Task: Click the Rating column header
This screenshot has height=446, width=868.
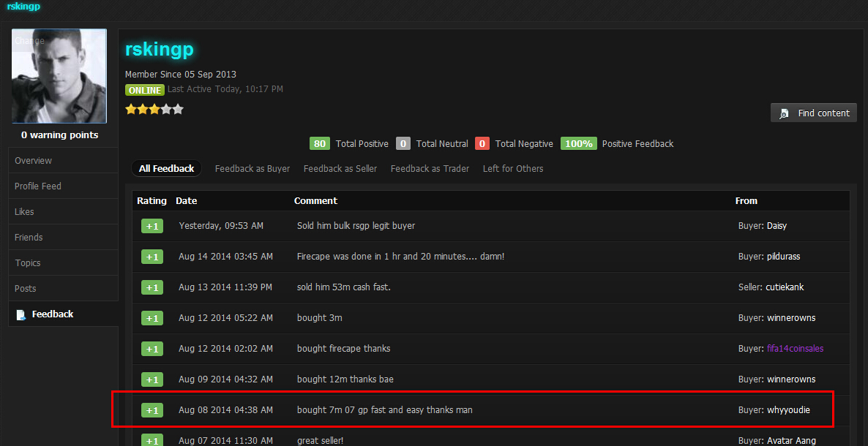Action: tap(151, 200)
